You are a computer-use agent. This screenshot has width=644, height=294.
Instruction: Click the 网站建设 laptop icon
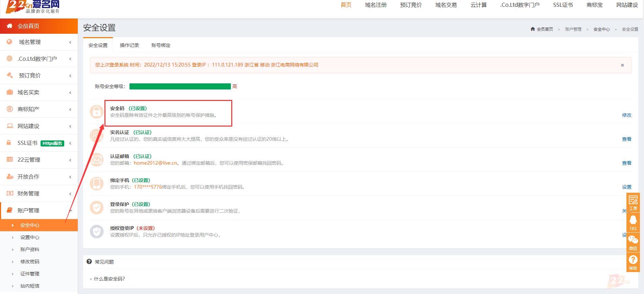click(x=10, y=126)
